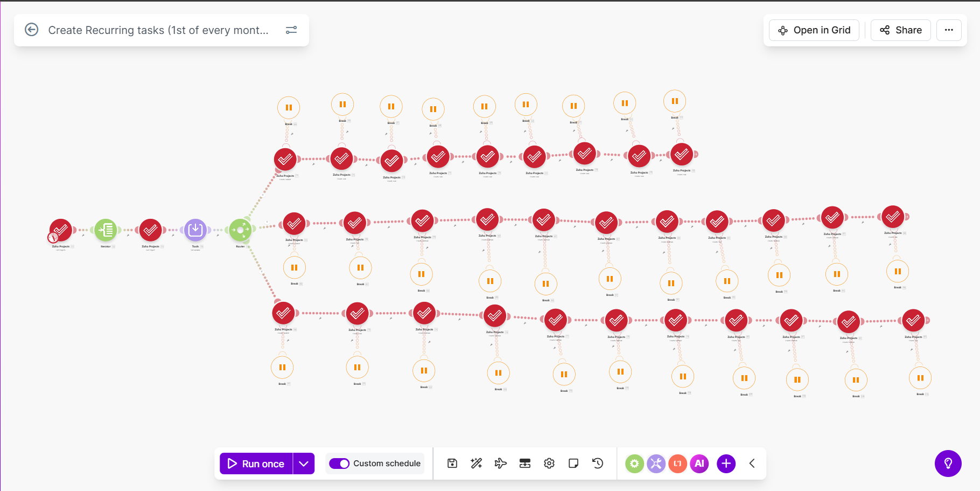Open scenario inputs icon in bottom toolbar
980x491 pixels.
(525, 464)
